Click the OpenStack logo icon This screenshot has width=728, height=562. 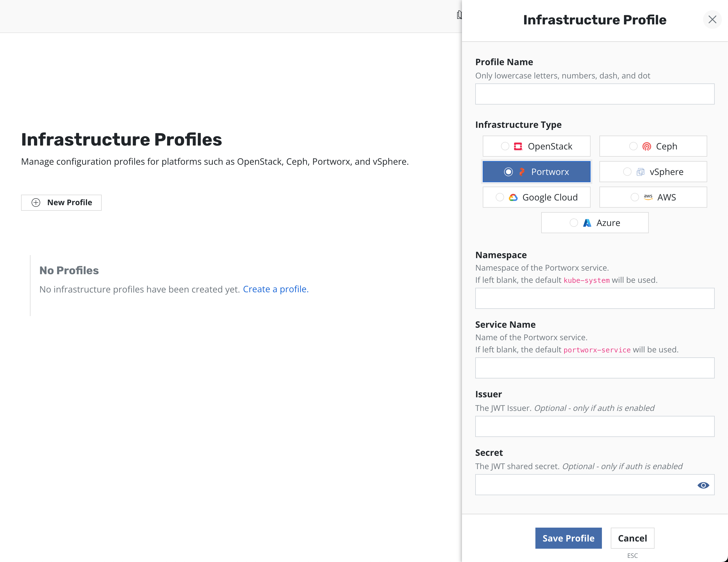click(518, 146)
